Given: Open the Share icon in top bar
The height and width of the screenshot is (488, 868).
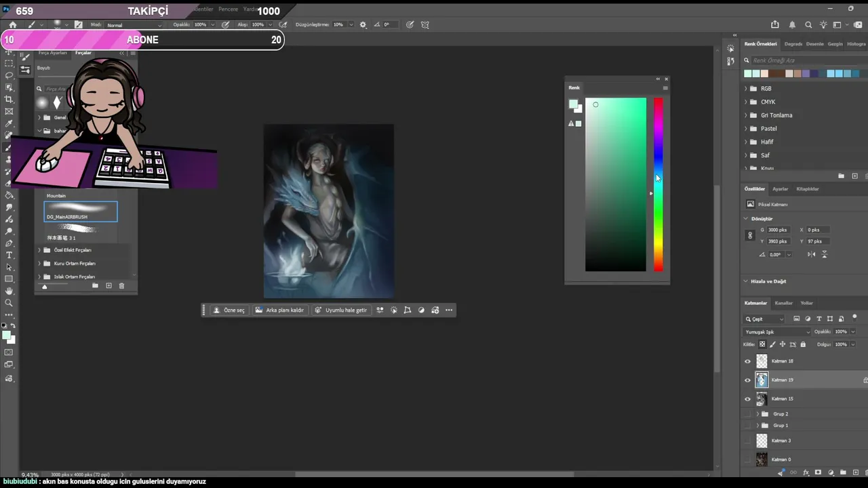Looking at the screenshot, I should point(776,25).
